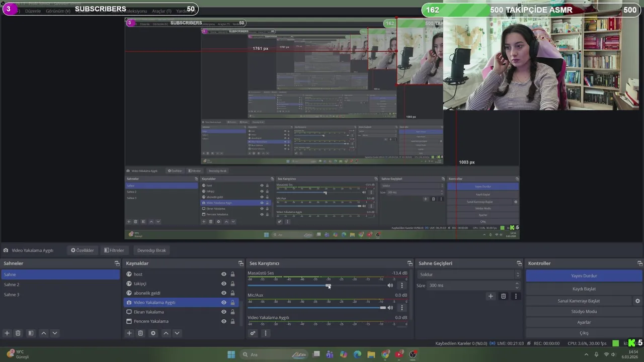
Task: Hide the takipçi source with its eye icon
Action: coord(224,284)
